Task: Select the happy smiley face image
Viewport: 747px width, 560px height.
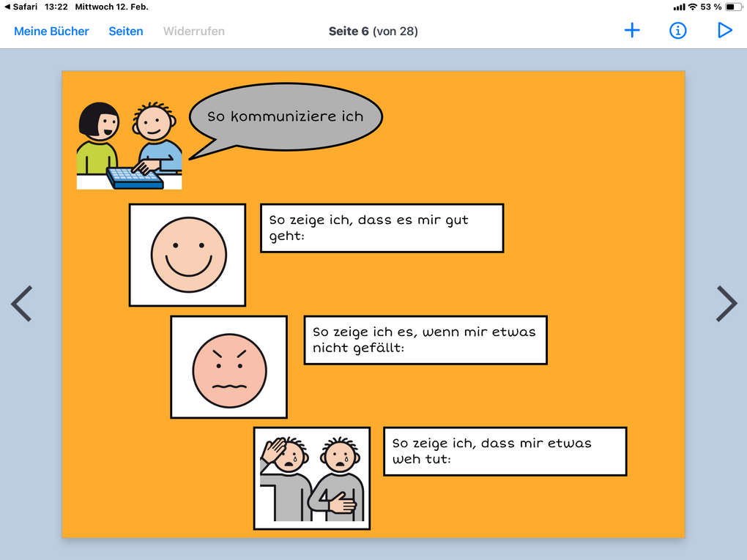Action: 187,255
